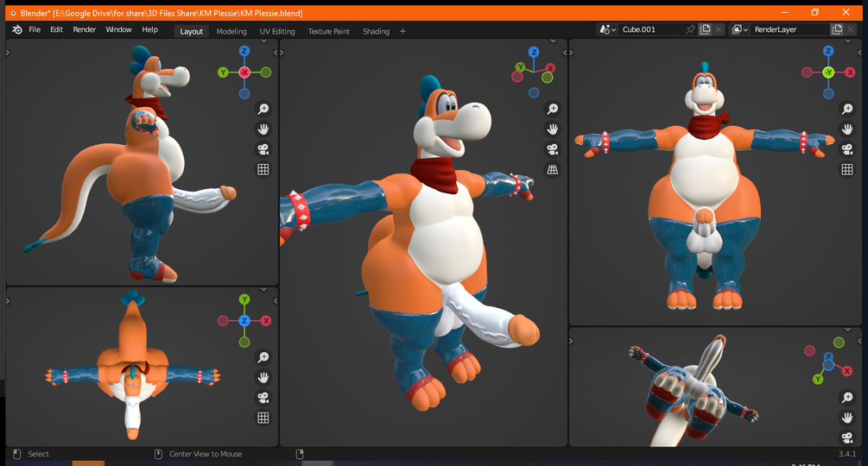Screen dimensions: 868x466
Task: Toggle camera view in top-right front-view viewport
Action: pos(847,149)
